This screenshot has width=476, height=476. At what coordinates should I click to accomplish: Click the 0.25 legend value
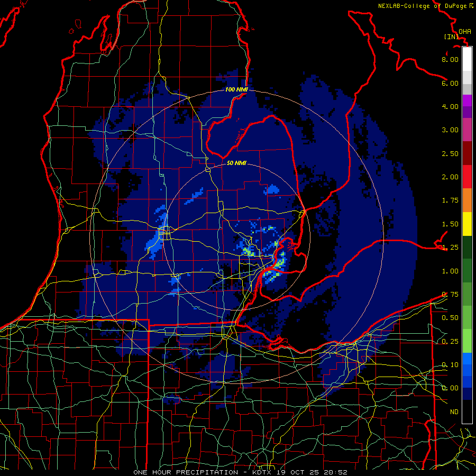coord(450,342)
